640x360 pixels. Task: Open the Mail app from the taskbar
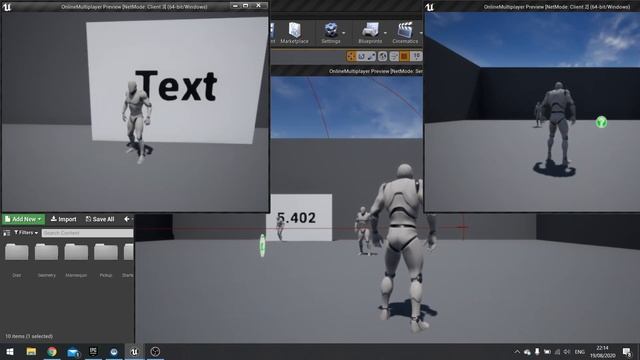73,351
